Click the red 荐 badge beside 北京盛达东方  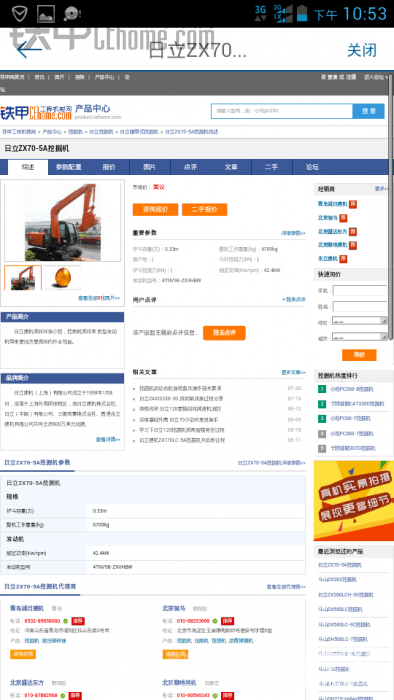[353, 232]
